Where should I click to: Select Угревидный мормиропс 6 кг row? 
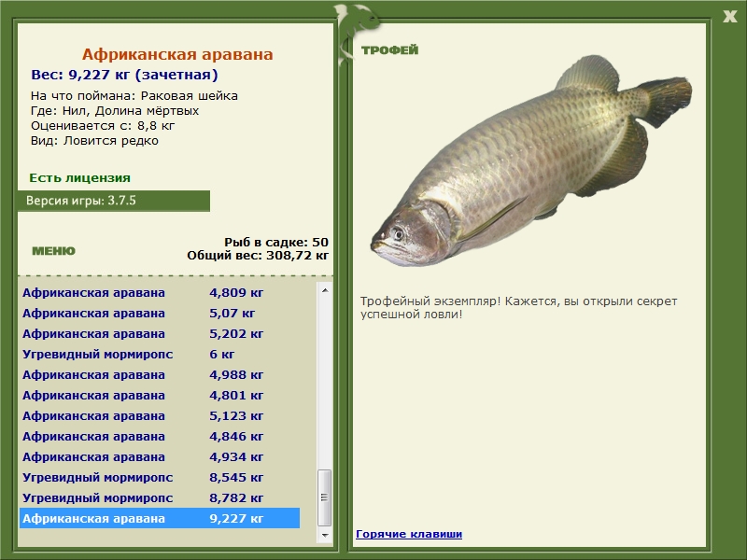point(160,354)
